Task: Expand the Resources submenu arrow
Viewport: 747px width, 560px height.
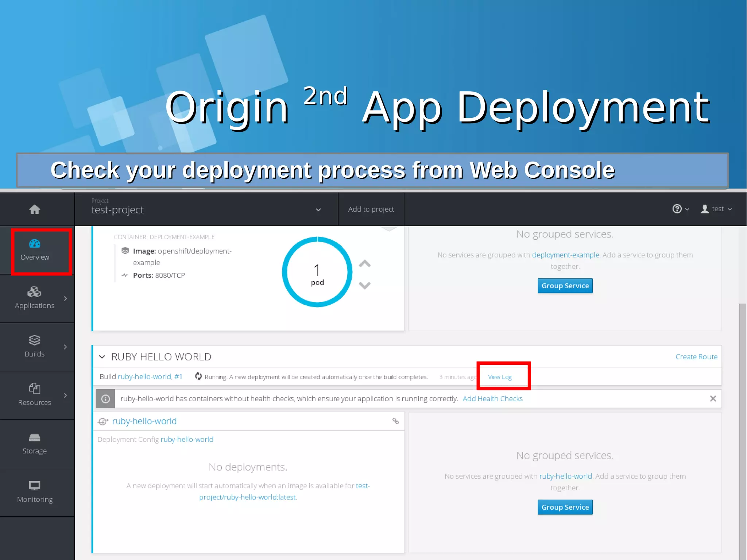Action: pyautogui.click(x=65, y=395)
